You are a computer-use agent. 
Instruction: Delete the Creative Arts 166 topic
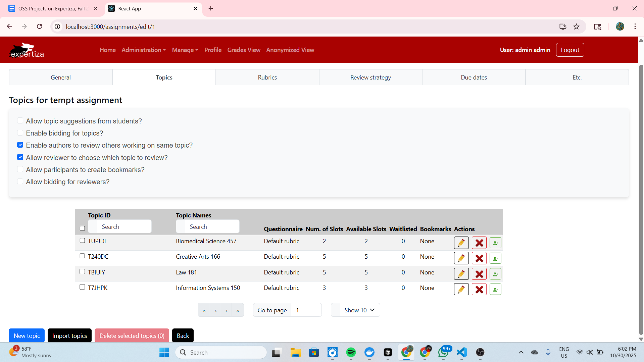tap(479, 258)
